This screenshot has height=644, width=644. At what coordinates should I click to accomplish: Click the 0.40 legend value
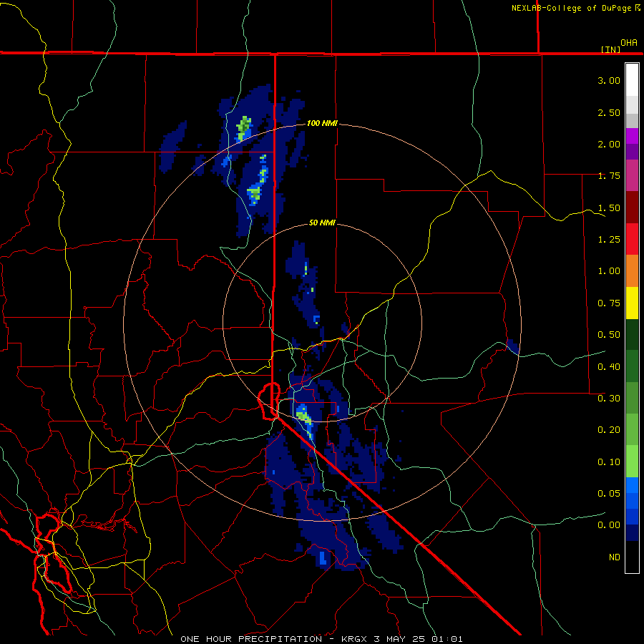609,366
